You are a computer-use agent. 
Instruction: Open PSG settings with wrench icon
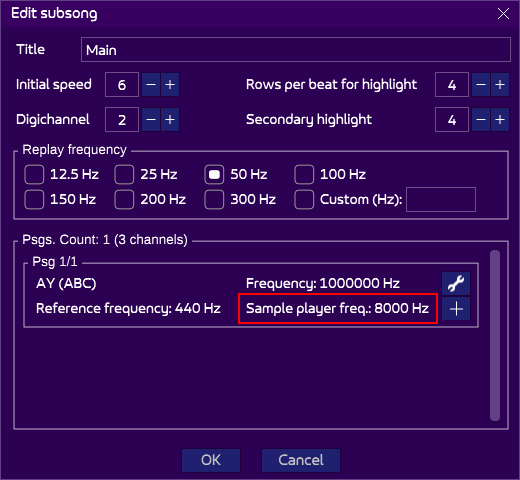(456, 284)
